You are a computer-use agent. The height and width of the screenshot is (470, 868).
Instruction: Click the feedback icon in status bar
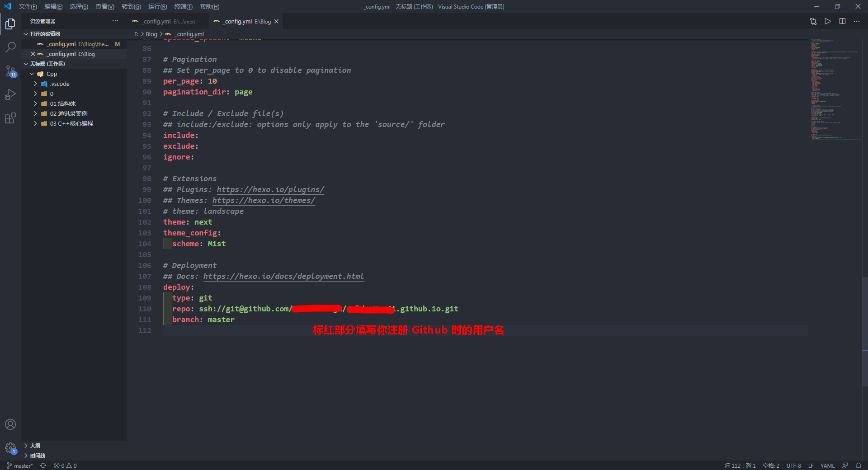[x=845, y=465]
